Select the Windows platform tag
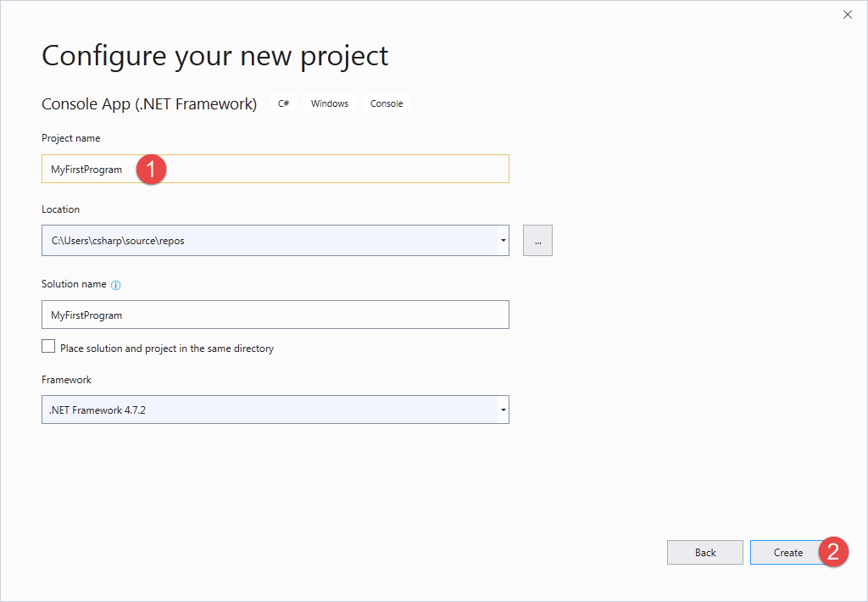 329,103
